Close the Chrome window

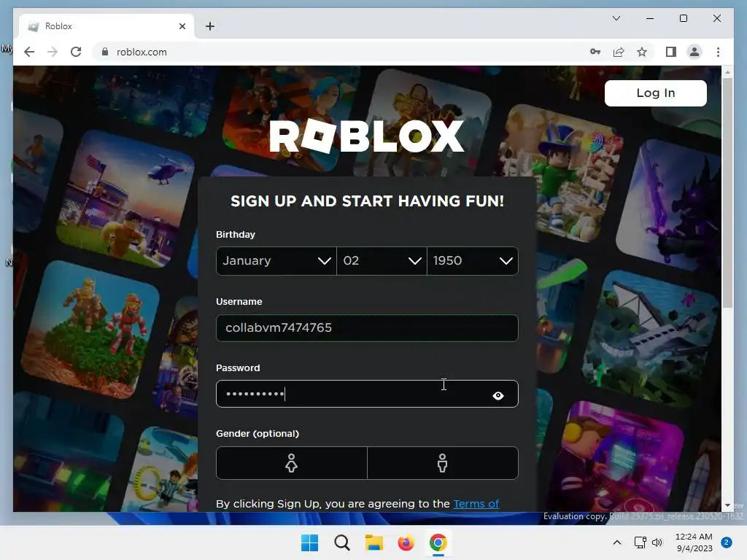tap(717, 18)
